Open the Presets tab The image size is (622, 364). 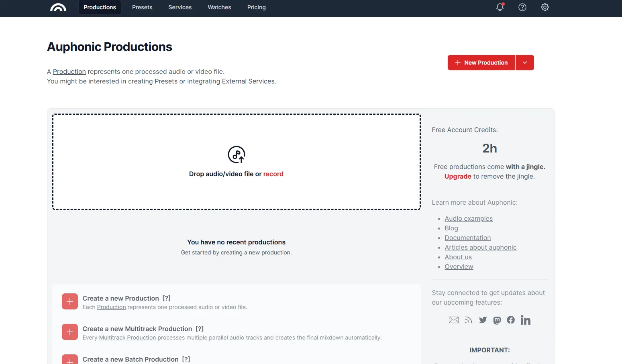point(142,7)
